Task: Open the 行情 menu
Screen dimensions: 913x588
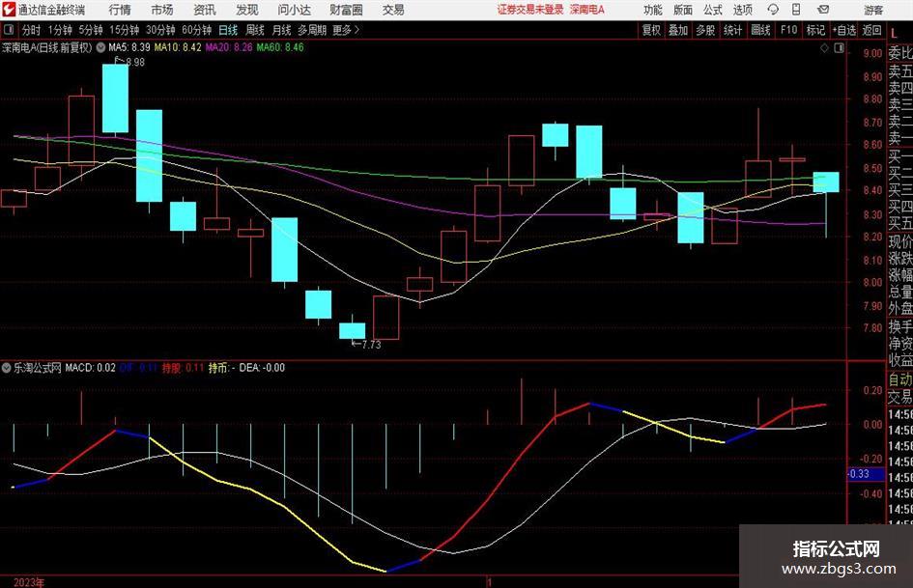Action: coord(120,10)
